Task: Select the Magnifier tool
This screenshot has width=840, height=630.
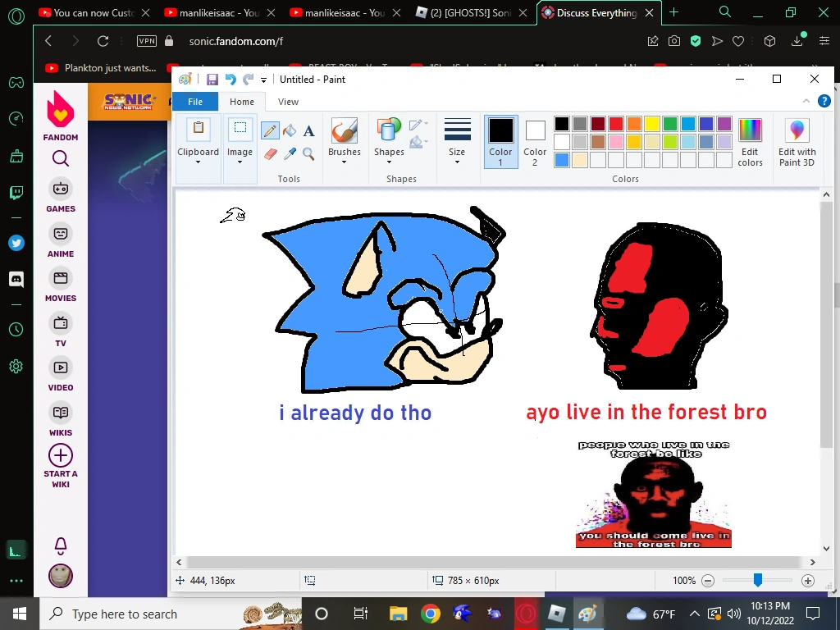Action: tap(309, 154)
